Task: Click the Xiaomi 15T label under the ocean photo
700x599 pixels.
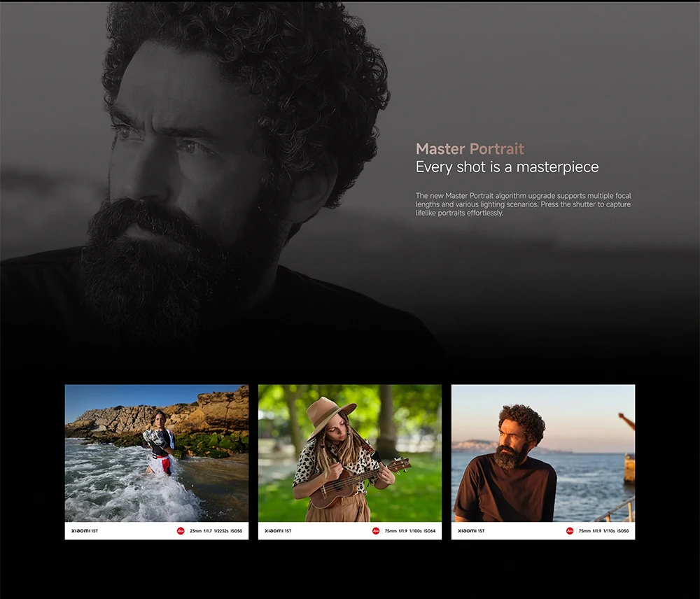Action: (85, 530)
